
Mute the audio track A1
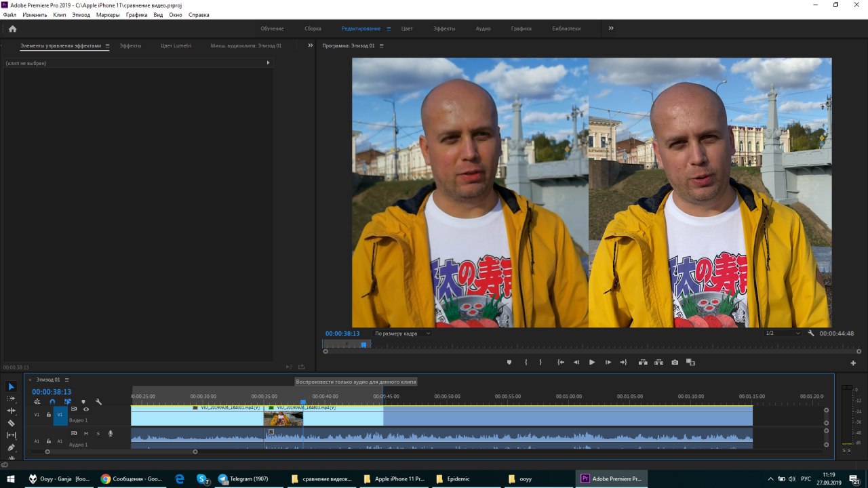coord(86,434)
